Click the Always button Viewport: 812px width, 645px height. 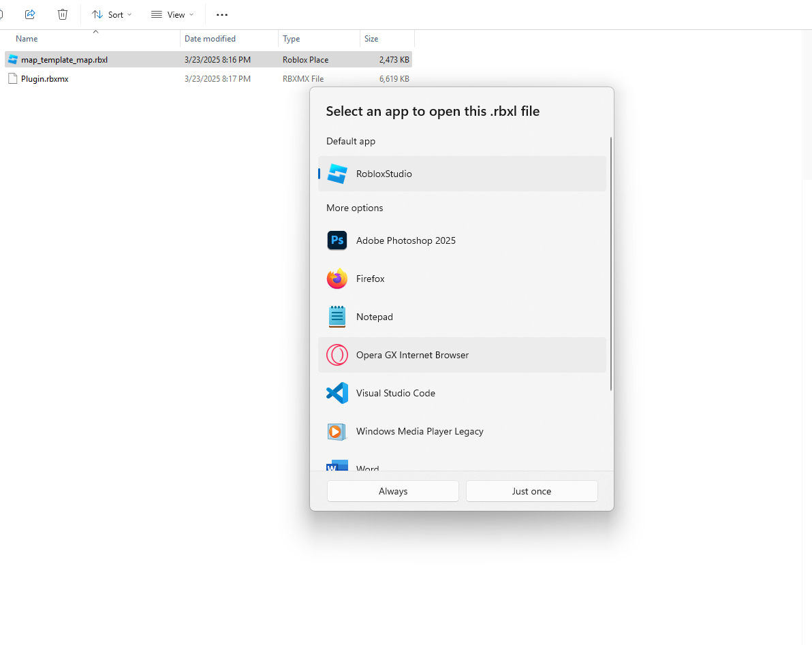(x=393, y=491)
